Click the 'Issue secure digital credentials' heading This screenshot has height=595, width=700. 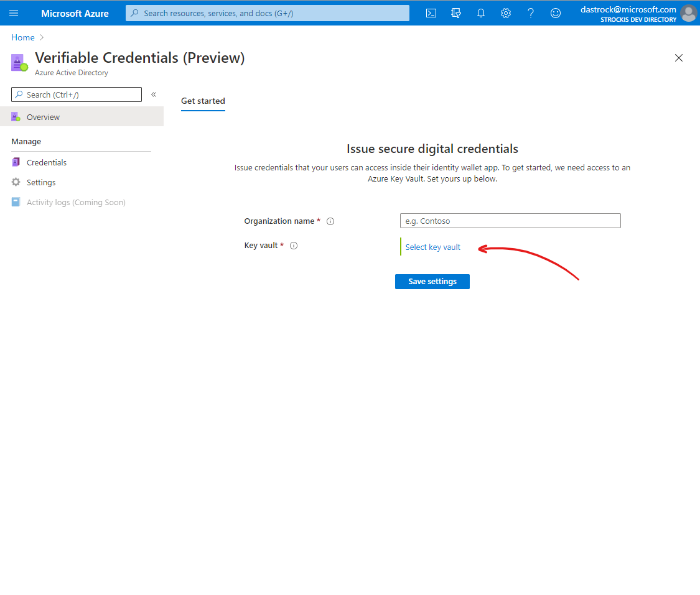coord(432,149)
